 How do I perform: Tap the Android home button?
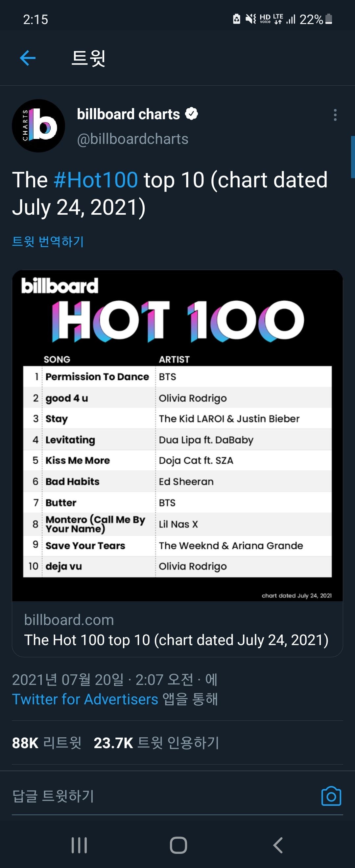point(178,845)
